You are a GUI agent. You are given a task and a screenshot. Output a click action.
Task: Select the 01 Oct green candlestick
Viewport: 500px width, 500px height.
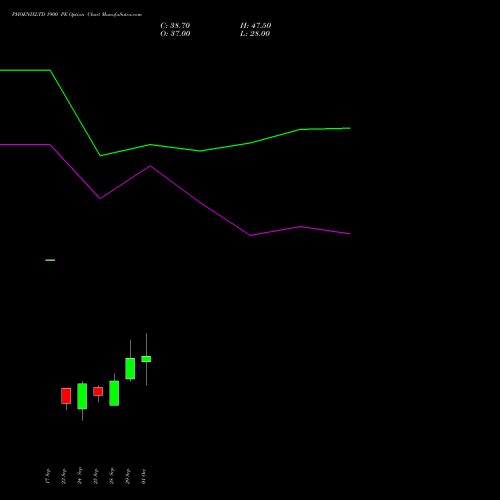[146, 359]
